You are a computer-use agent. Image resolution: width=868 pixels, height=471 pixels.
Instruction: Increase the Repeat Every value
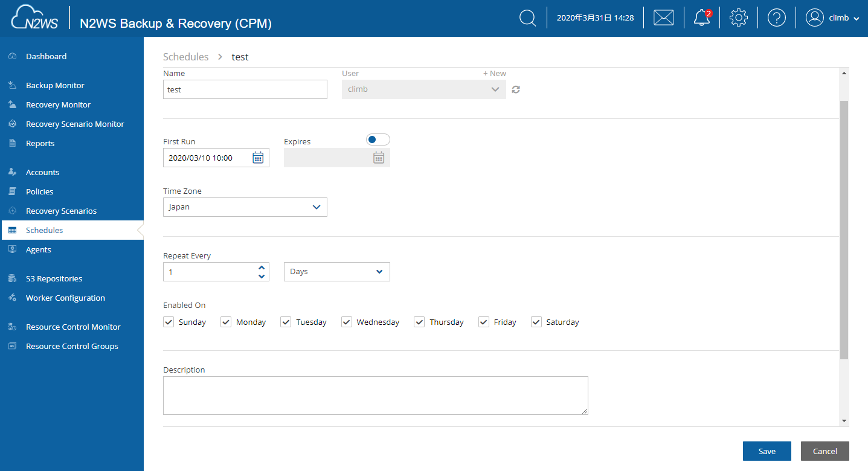coord(262,268)
